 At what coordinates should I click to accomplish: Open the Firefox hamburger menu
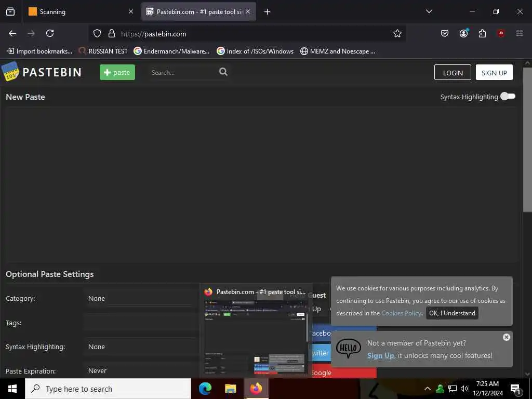coord(519,33)
